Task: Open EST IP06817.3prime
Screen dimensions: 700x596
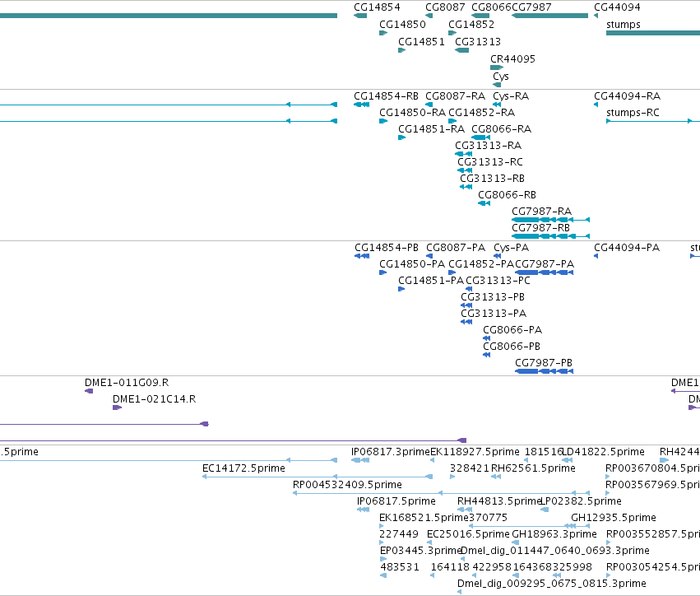Action: pyautogui.click(x=390, y=452)
